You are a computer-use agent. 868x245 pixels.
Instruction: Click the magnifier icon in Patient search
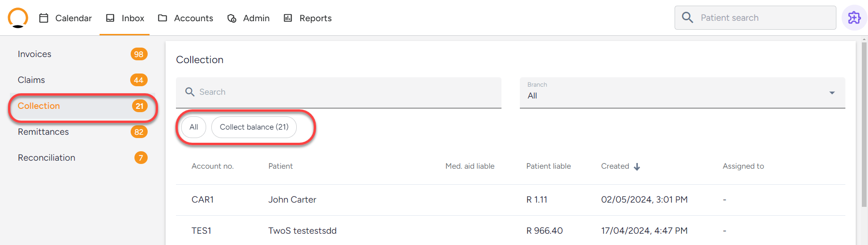tap(687, 18)
